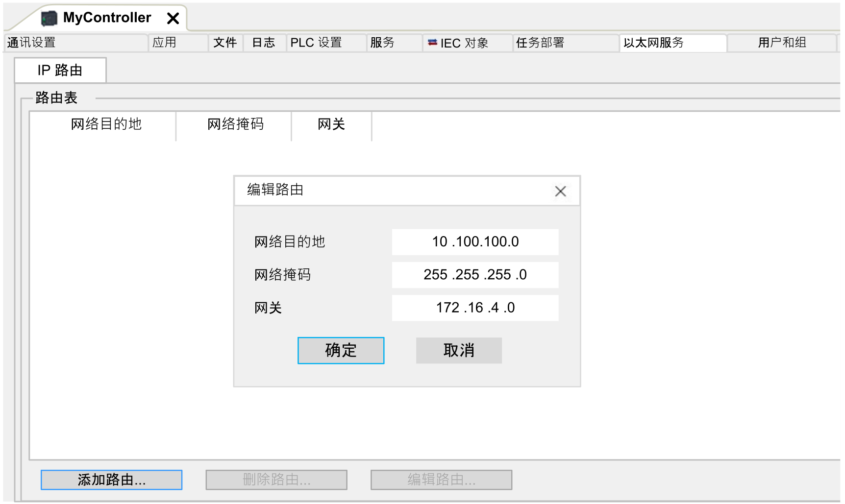This screenshot has width=845, height=504.
Task: Open the 用户和组 tab
Action: [x=782, y=43]
